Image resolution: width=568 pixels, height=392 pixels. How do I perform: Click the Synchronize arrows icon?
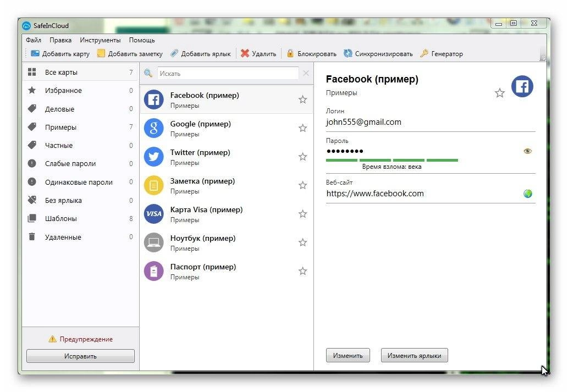click(348, 53)
